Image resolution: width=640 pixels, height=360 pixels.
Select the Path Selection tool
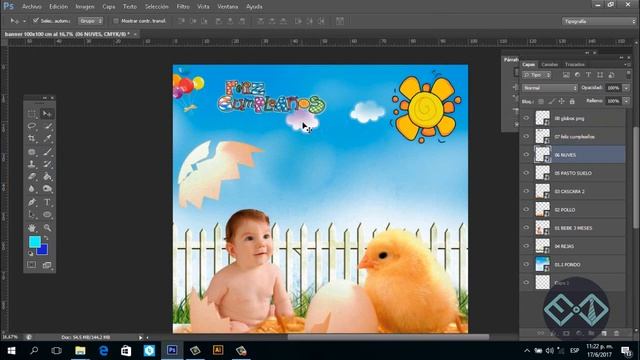click(32, 215)
